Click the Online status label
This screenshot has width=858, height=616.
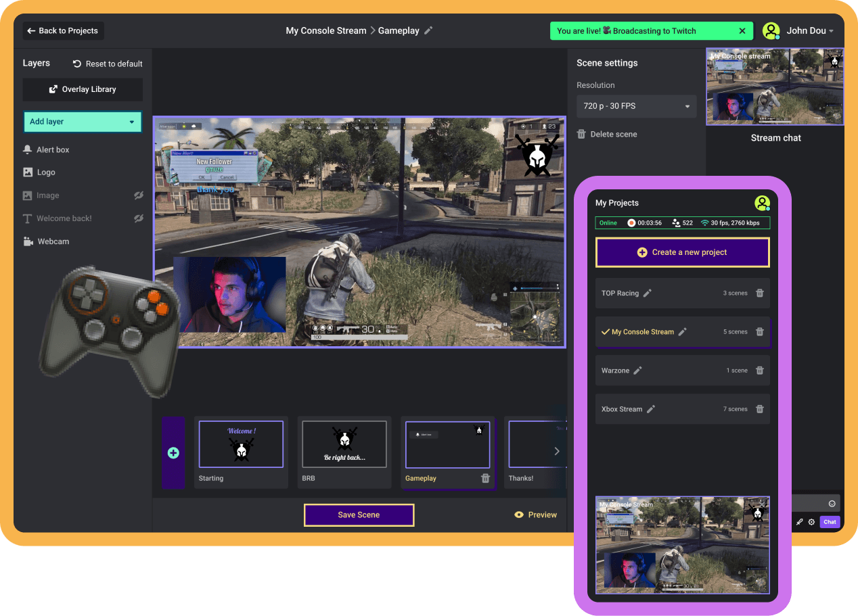(x=608, y=223)
